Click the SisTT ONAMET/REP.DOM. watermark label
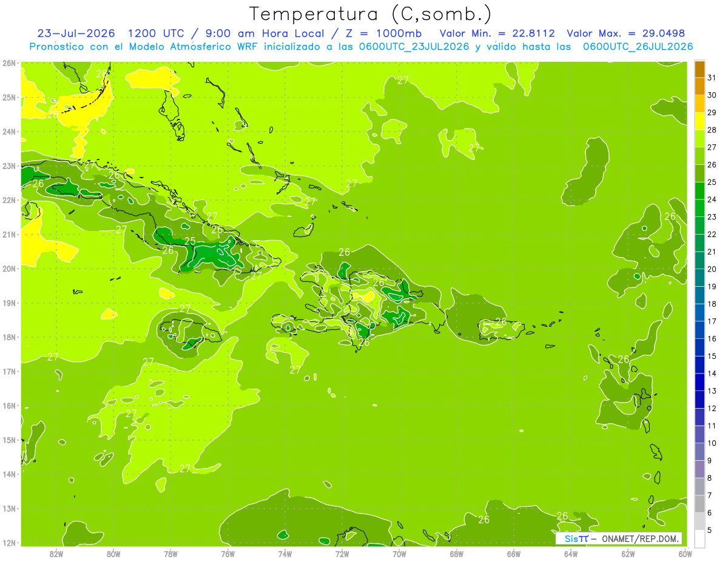728x562 pixels. coord(619,538)
